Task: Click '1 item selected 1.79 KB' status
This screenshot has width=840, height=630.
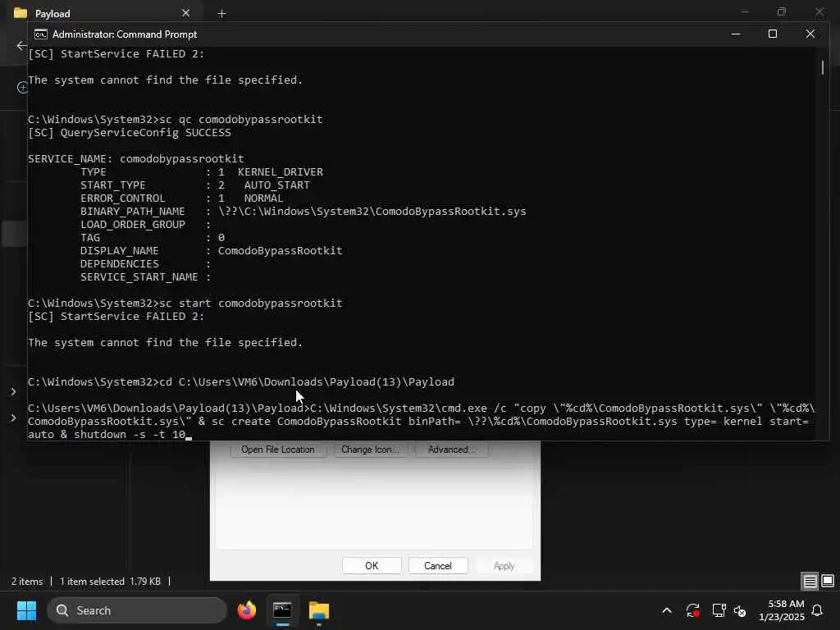Action: 110,582
